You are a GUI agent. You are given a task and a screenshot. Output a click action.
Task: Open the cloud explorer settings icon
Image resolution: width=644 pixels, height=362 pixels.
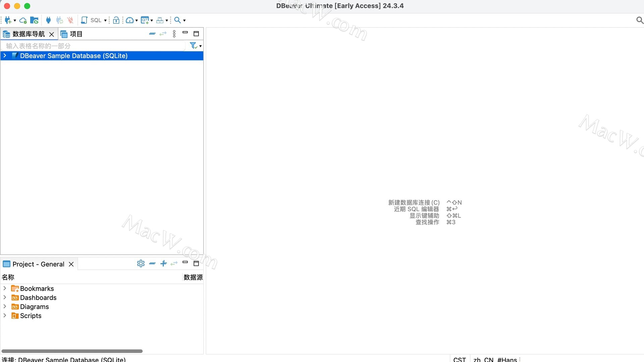23,20
